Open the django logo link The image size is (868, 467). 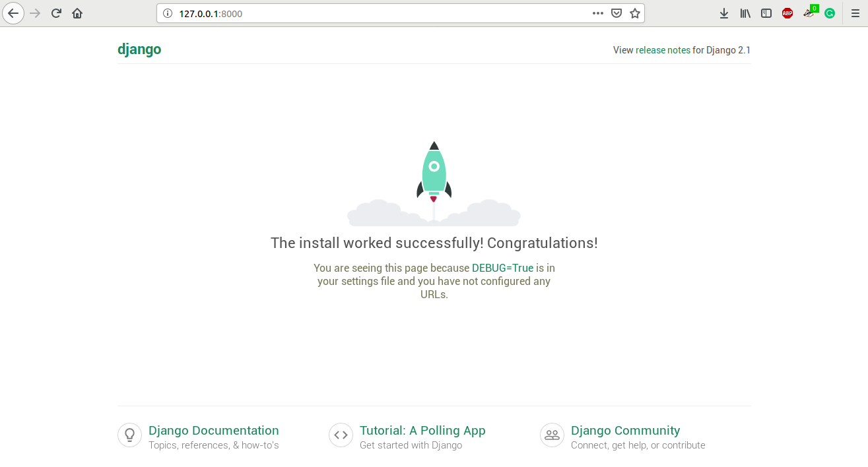tap(139, 49)
